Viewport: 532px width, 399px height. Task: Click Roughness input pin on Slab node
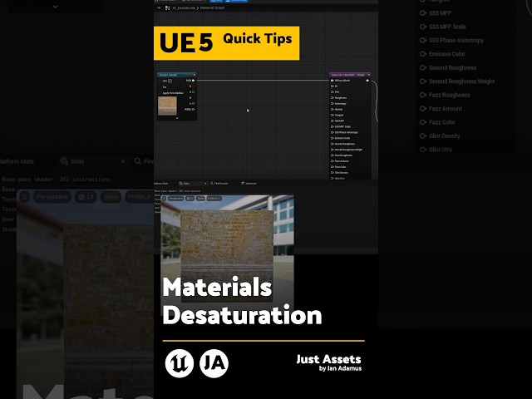pyautogui.click(x=332, y=98)
